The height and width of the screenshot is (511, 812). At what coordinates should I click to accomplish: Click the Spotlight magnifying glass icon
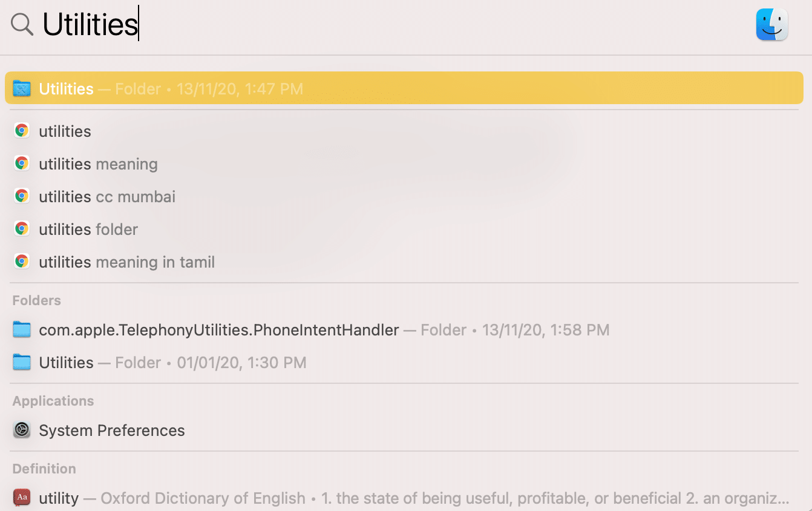[x=22, y=25]
